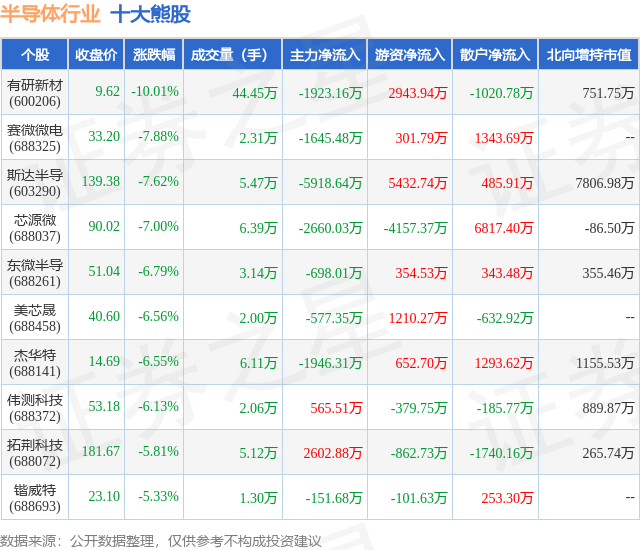Click the closing price 9.62

point(107,91)
